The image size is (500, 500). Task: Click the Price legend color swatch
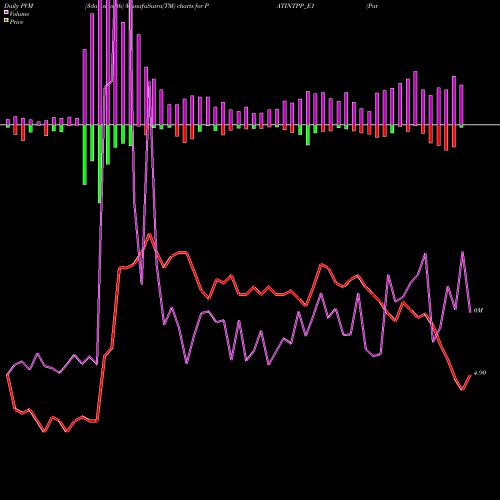(x=6, y=21)
